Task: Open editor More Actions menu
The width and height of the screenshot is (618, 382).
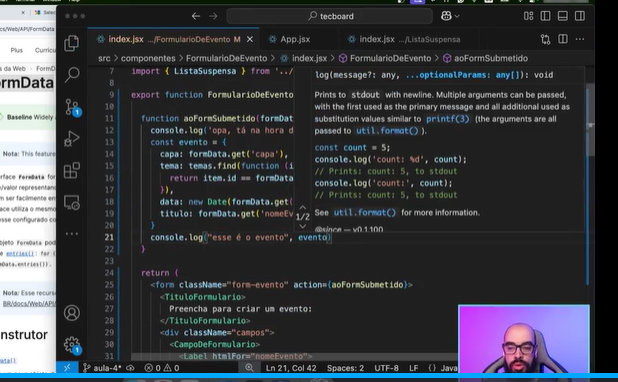Action: pyautogui.click(x=580, y=39)
